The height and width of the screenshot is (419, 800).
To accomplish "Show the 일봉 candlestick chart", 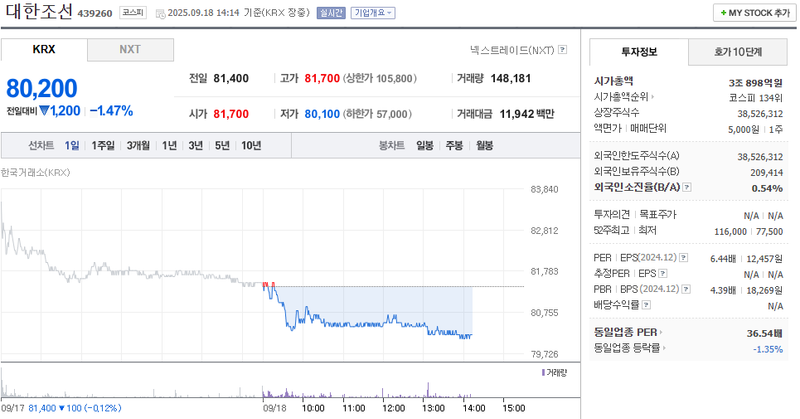I will tap(424, 145).
